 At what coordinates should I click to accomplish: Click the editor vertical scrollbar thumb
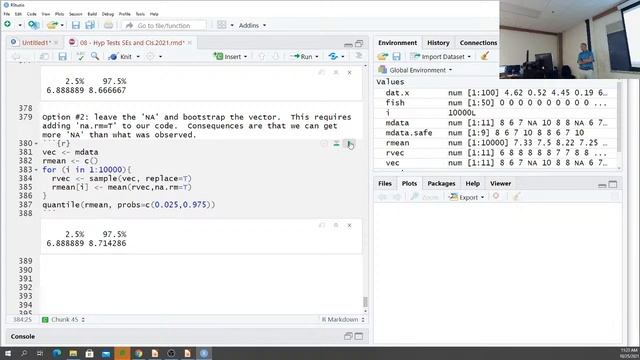point(365,302)
